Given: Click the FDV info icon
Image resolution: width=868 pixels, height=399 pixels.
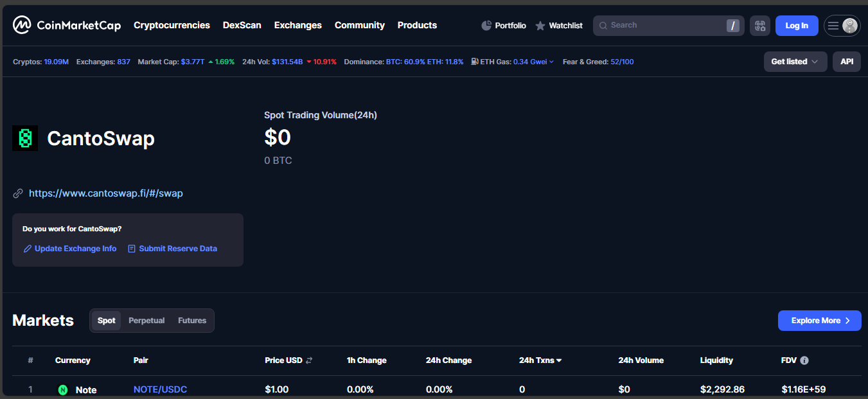Looking at the screenshot, I should (x=804, y=360).
